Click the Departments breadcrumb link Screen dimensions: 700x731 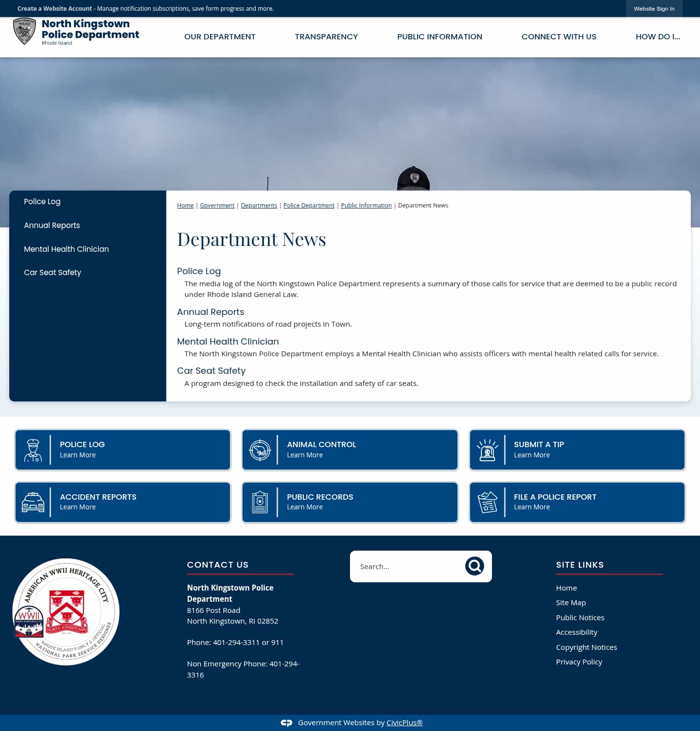[x=259, y=205]
